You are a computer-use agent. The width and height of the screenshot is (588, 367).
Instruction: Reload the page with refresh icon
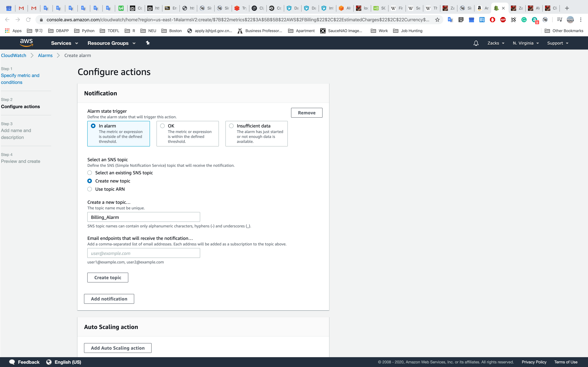(x=28, y=20)
